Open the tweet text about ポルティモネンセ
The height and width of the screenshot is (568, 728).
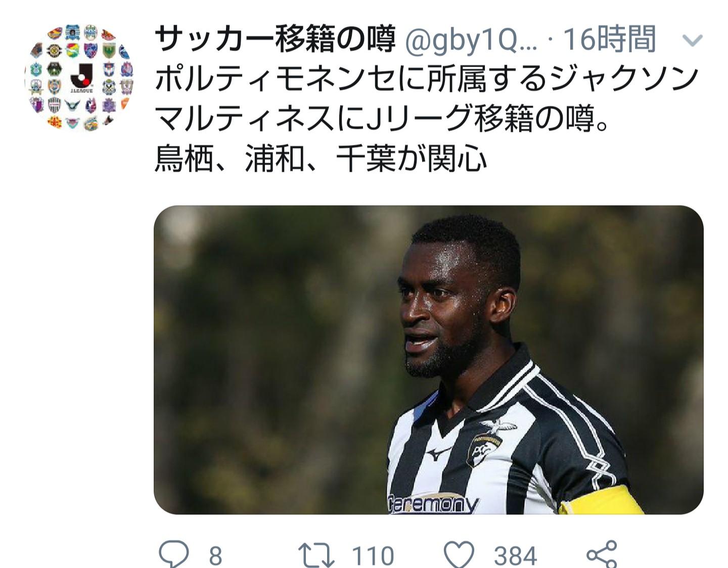tap(427, 119)
